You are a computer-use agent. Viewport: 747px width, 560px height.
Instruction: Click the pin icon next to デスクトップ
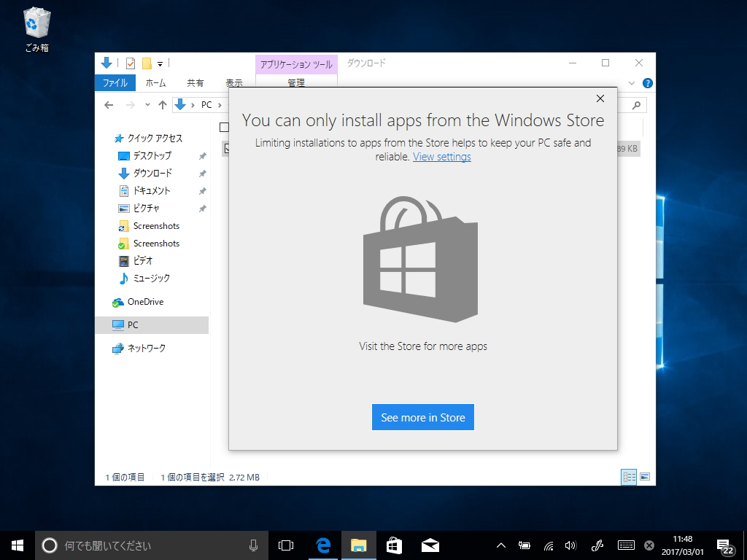203,156
